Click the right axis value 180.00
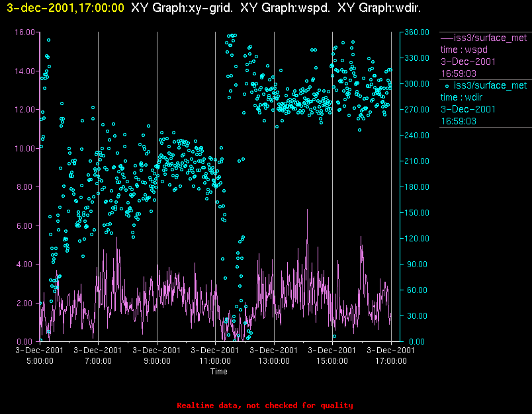 [417, 186]
